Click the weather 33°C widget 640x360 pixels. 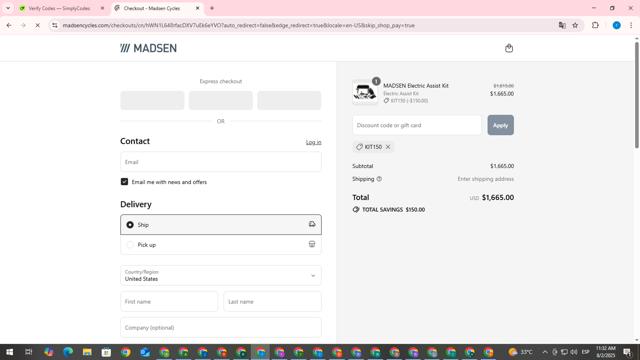tap(520, 352)
